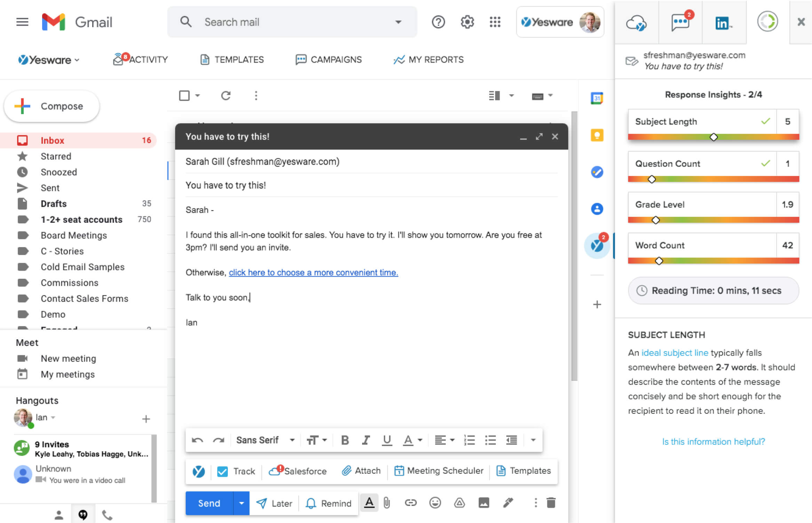812x523 pixels.
Task: Tick the select-all mail checkbox
Action: [184, 95]
